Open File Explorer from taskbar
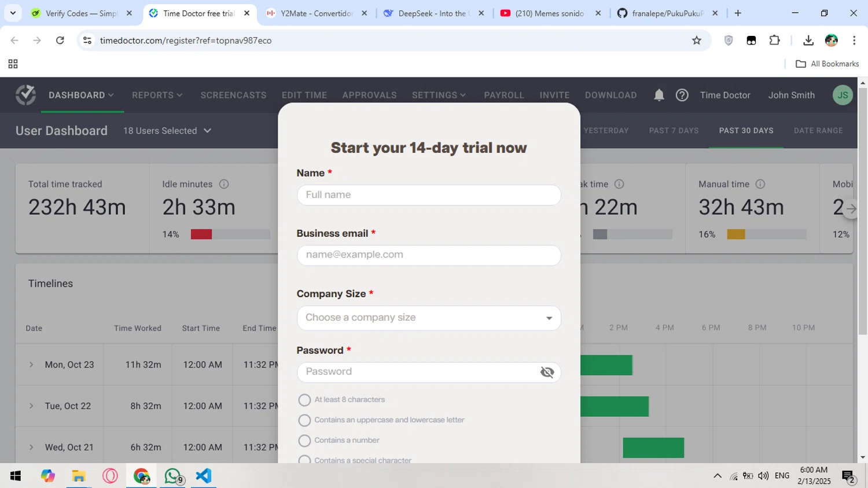868x488 pixels. coord(79,476)
